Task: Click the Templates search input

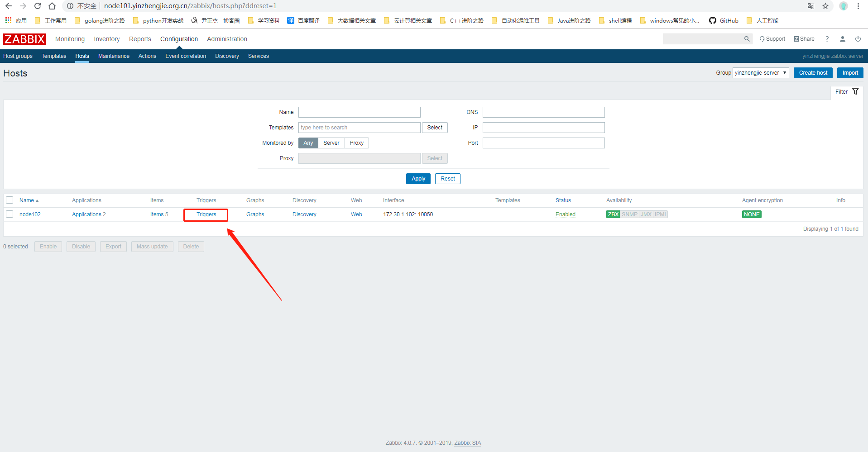Action: pos(360,128)
